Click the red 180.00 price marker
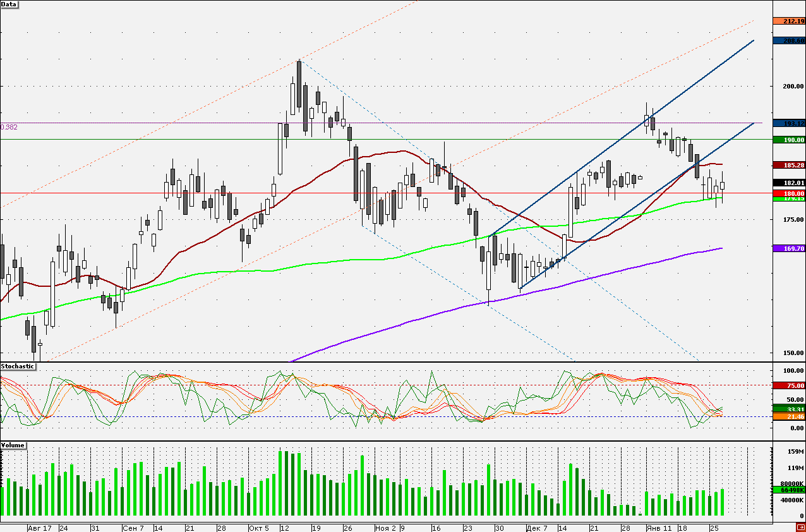The height and width of the screenshot is (532, 806). 789,193
